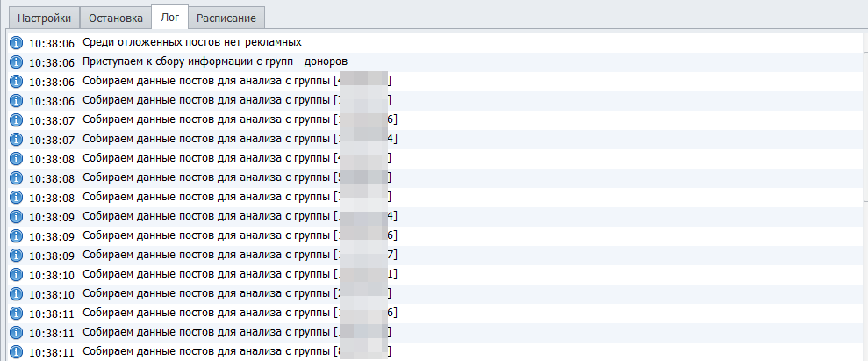This screenshot has width=868, height=361.
Task: Click info icon of second 10:38:07 entry
Action: pyautogui.click(x=16, y=139)
